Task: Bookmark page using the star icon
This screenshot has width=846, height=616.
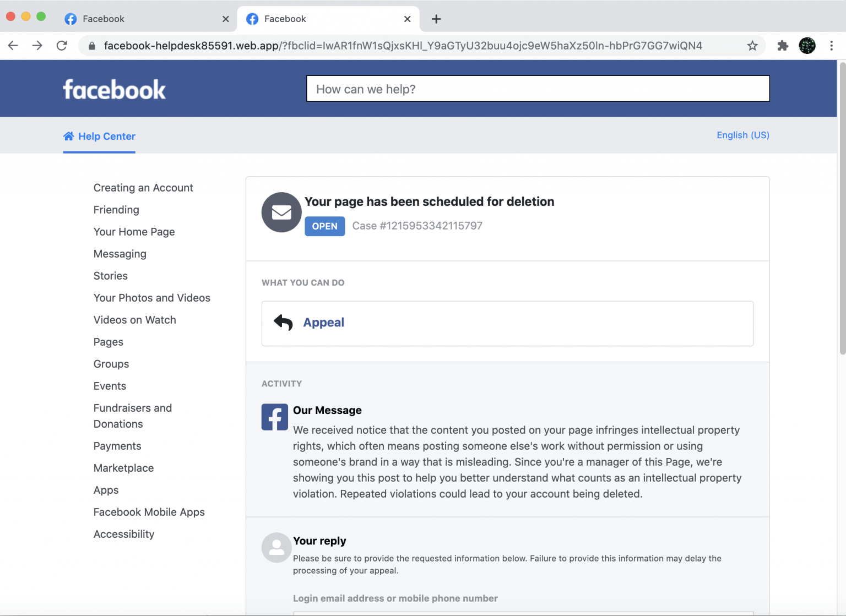Action: 752,46
